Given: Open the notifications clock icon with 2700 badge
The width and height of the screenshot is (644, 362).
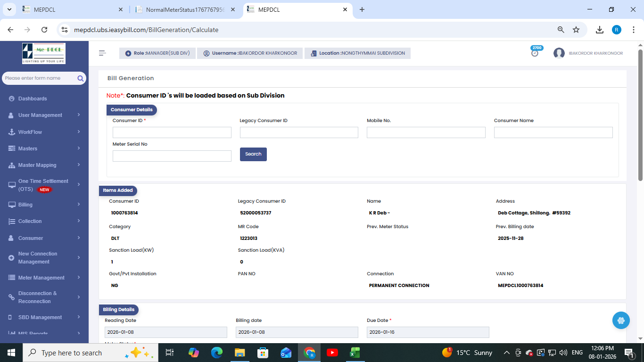Looking at the screenshot, I should point(535,53).
